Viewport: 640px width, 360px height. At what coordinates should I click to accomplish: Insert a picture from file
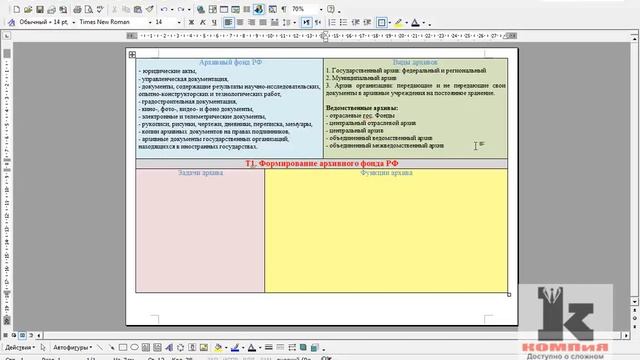click(x=204, y=348)
